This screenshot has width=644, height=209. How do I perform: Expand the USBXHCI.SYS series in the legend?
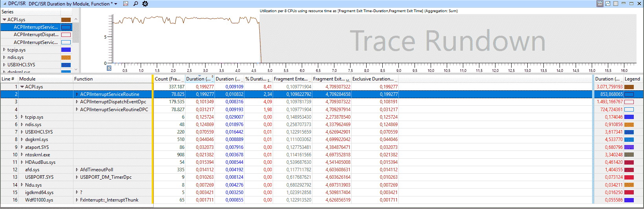point(4,65)
